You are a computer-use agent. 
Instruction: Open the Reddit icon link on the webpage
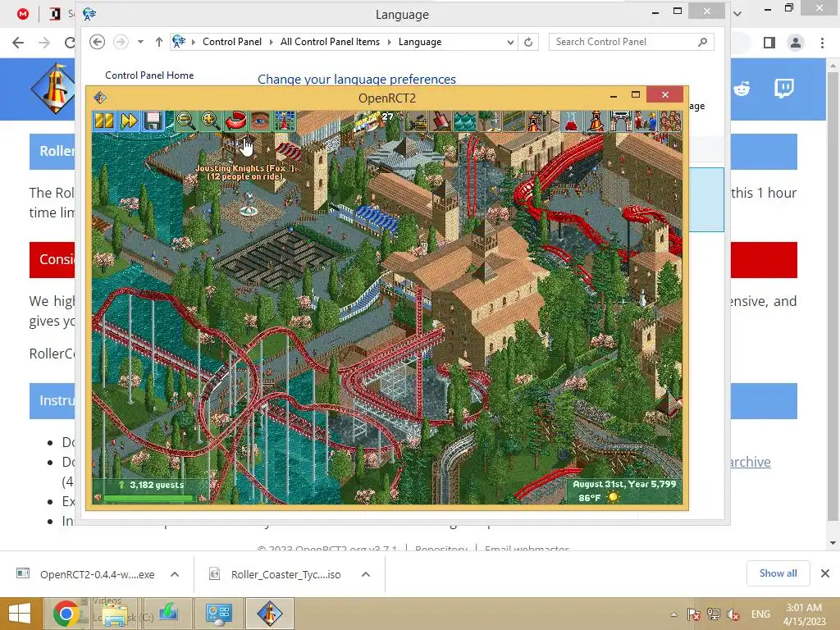click(x=742, y=89)
